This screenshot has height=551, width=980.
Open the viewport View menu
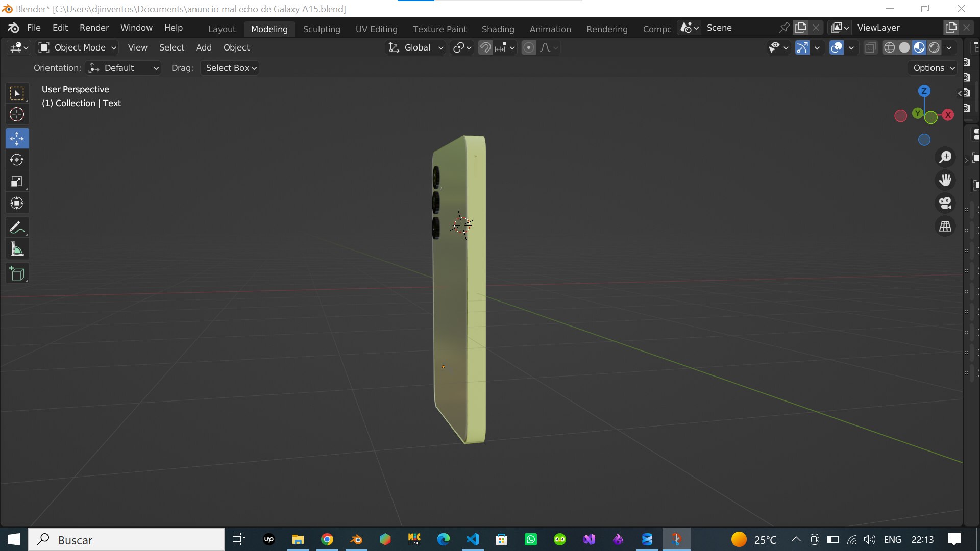coord(137,47)
